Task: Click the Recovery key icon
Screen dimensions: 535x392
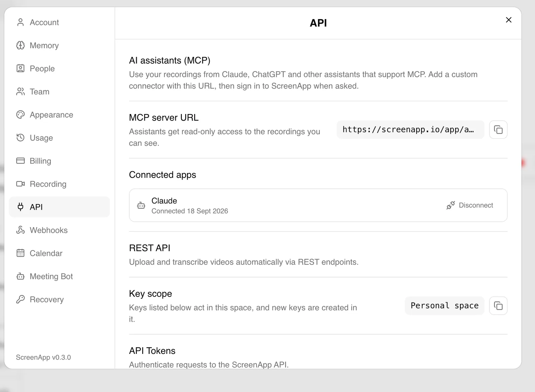Action: (x=20, y=299)
